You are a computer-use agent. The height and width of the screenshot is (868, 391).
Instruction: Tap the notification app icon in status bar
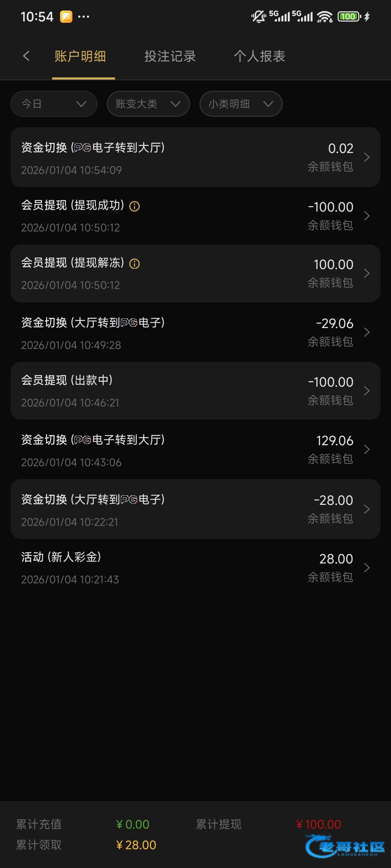pyautogui.click(x=66, y=17)
